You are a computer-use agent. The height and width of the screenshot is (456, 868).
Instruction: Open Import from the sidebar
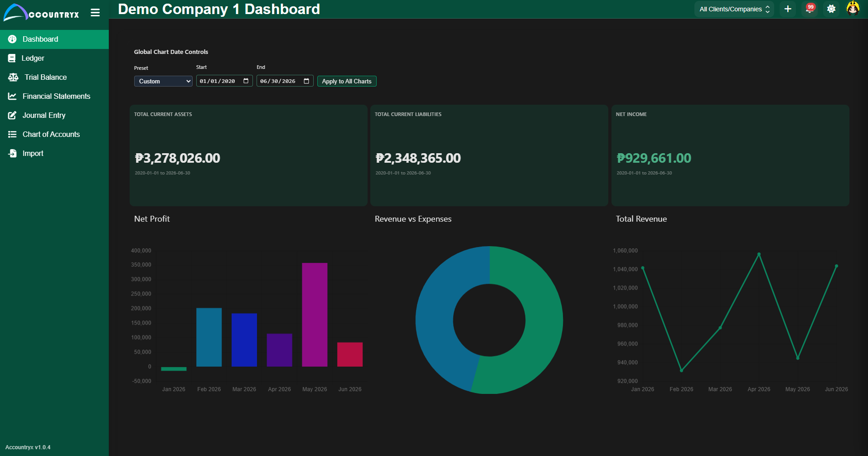[54, 154]
